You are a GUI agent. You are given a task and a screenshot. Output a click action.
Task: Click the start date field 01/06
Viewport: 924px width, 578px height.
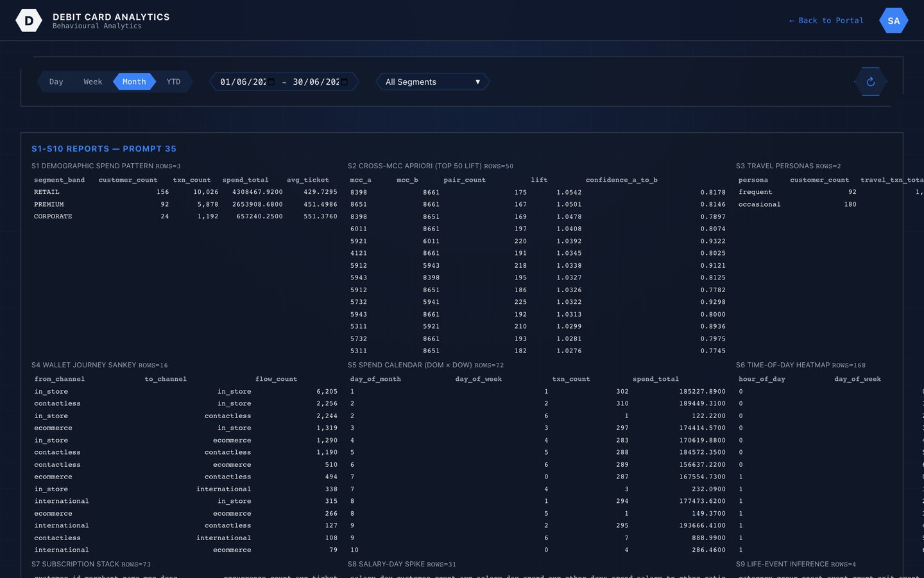click(247, 82)
